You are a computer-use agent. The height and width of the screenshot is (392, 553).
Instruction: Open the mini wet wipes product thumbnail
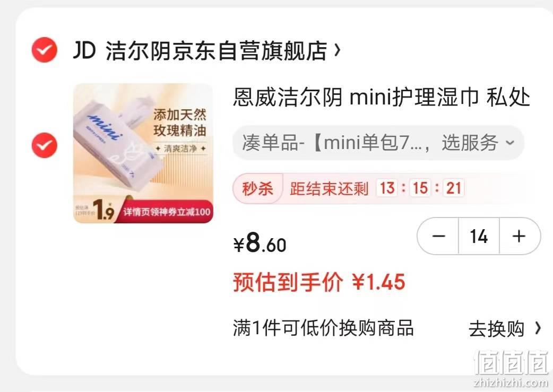pos(143,153)
